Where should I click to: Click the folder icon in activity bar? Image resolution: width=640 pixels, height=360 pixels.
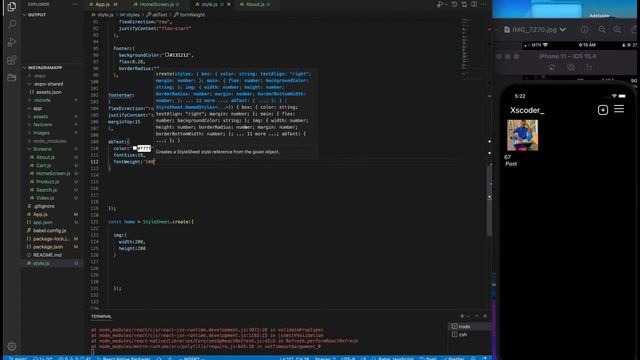coord(12,78)
